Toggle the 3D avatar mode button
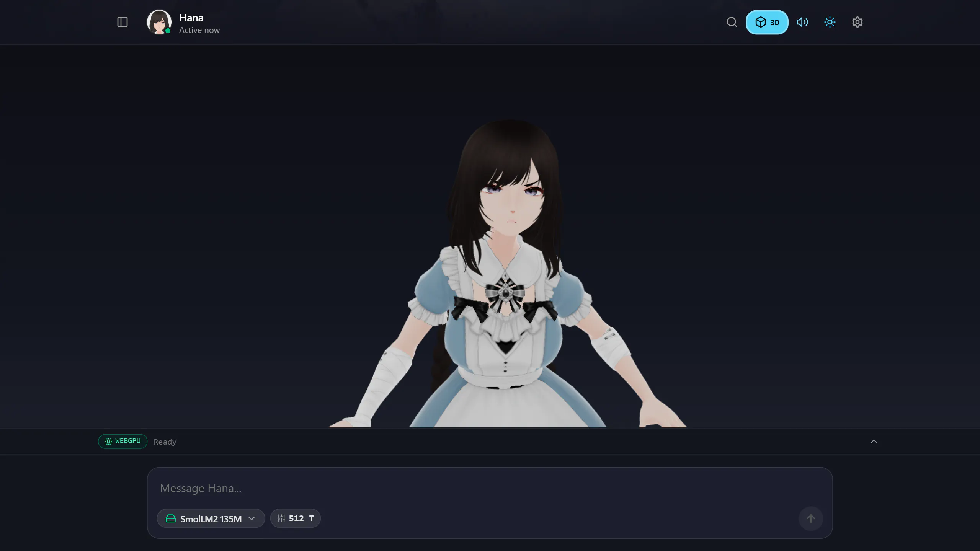The image size is (980, 551). 767,22
